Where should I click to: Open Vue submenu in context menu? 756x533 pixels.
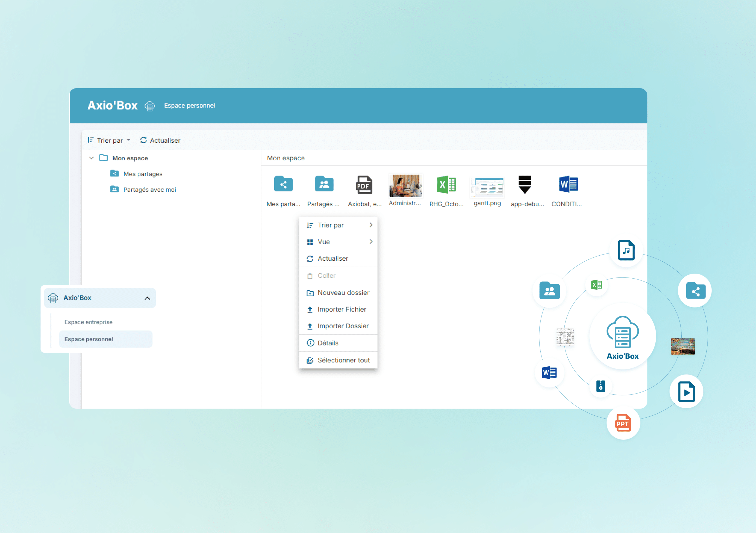coord(338,242)
